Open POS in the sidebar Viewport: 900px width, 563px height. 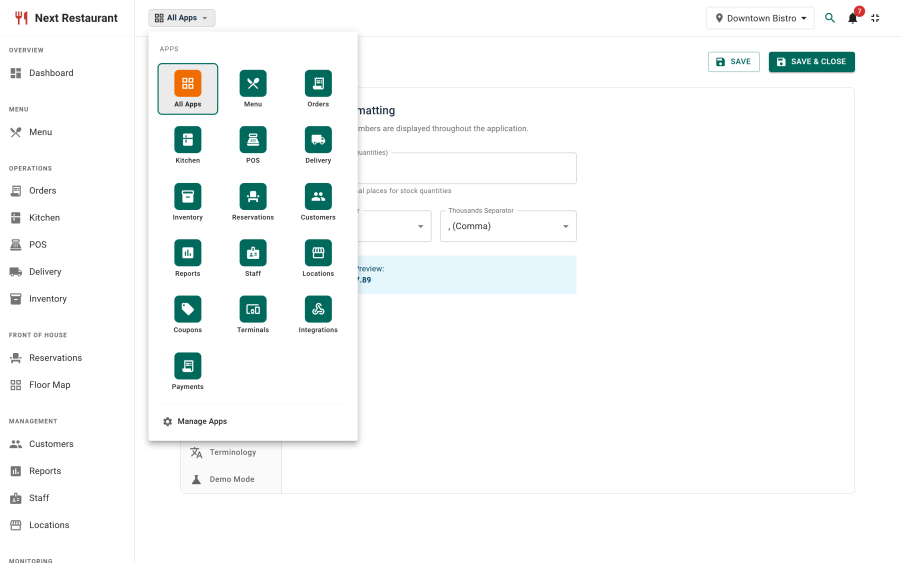tap(67, 244)
